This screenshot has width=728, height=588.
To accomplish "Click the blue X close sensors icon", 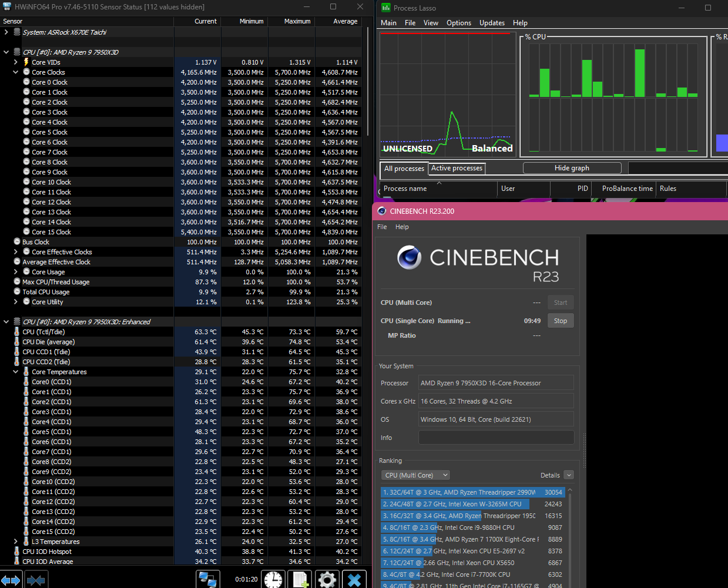I will [354, 580].
